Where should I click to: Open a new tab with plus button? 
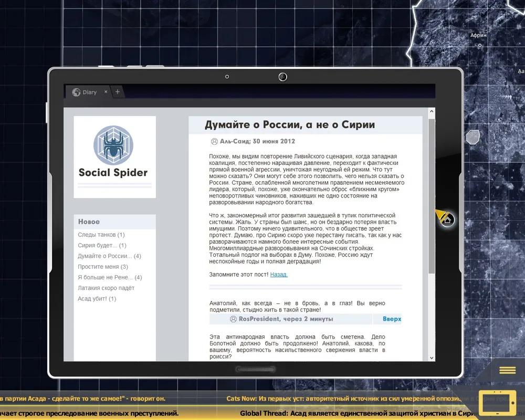118,91
